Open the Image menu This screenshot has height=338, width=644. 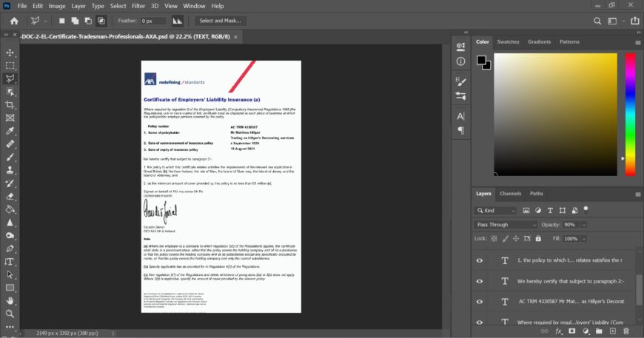(57, 6)
